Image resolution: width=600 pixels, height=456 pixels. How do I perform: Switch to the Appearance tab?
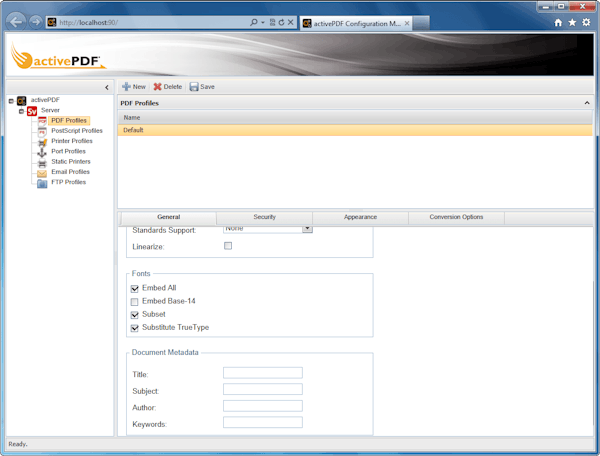(360, 217)
